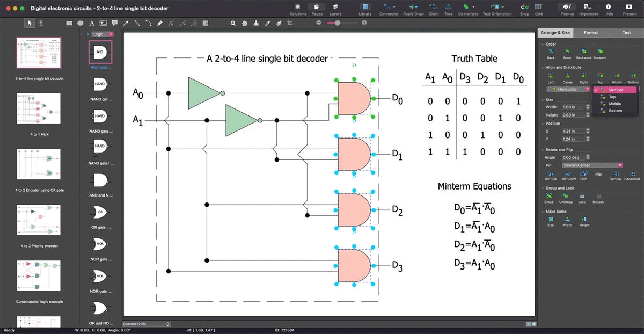Select the callout speech bubble tool
Image resolution: width=644 pixels, height=334 pixels.
tap(114, 23)
